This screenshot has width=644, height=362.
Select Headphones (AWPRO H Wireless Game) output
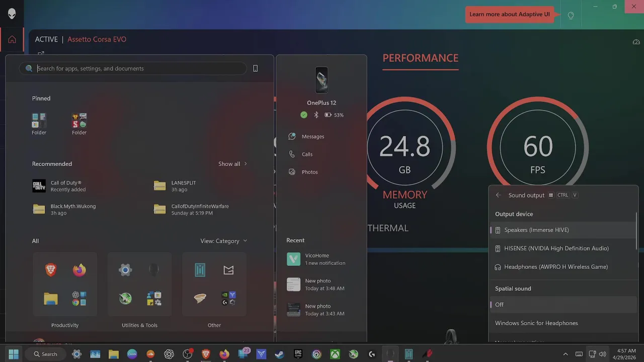(563, 267)
